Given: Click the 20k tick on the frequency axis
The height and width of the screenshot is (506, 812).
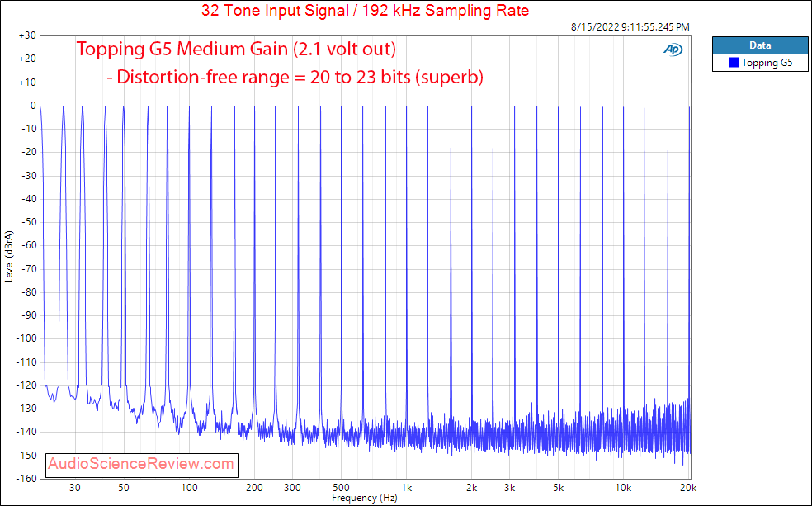Looking at the screenshot, I should [689, 487].
